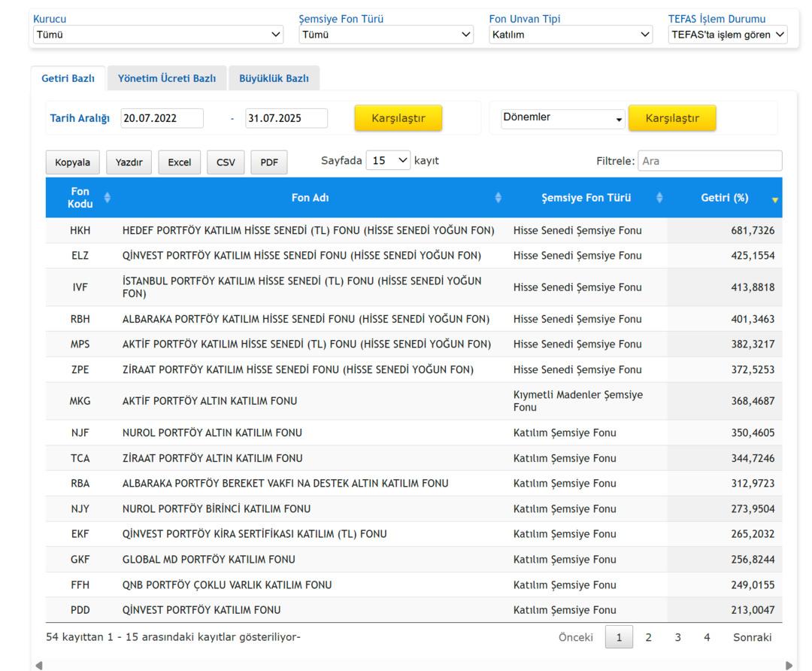
Task: Sort by the Fon Kodu column arrows
Action: [x=108, y=197]
